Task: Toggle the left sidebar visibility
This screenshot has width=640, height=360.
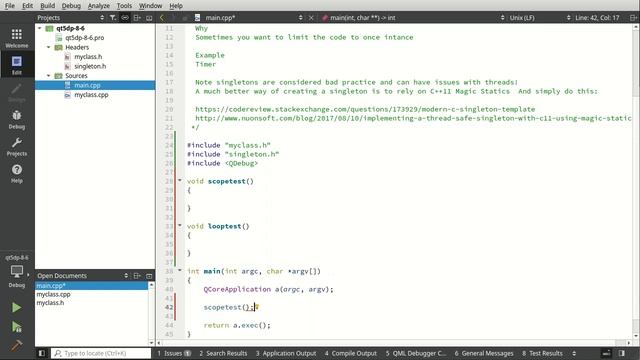Action: 42,353
